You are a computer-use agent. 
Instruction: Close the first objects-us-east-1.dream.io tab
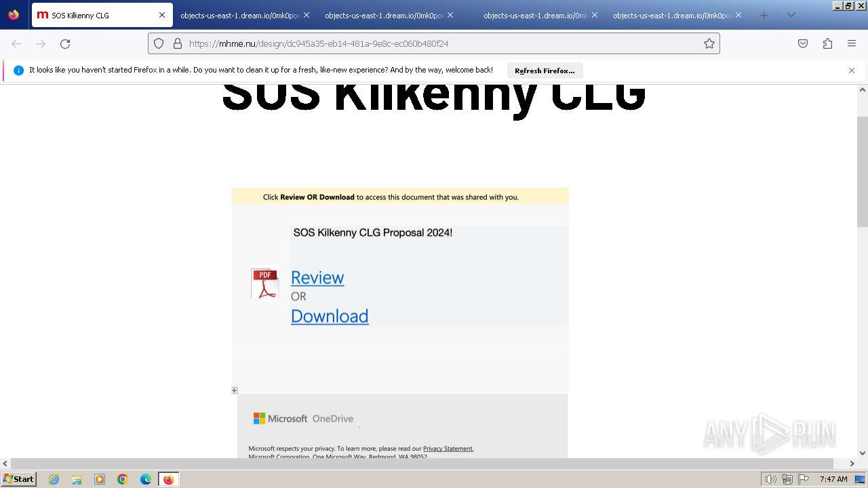307,15
